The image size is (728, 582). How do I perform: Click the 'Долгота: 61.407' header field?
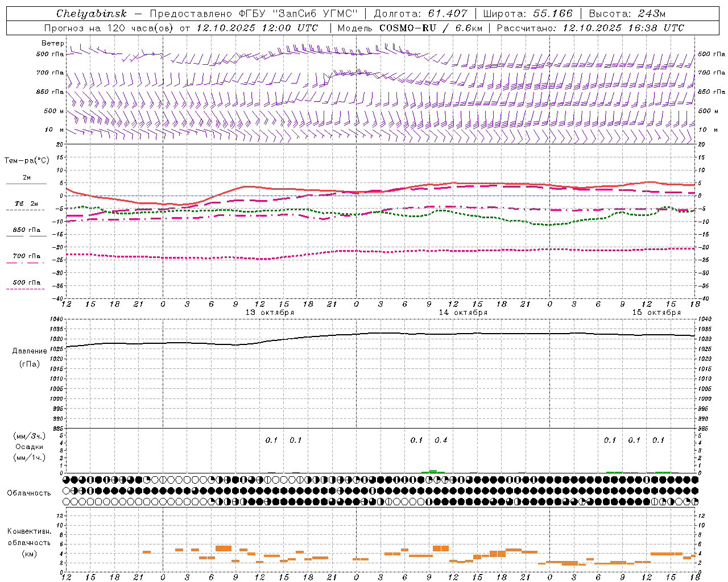coord(420,14)
